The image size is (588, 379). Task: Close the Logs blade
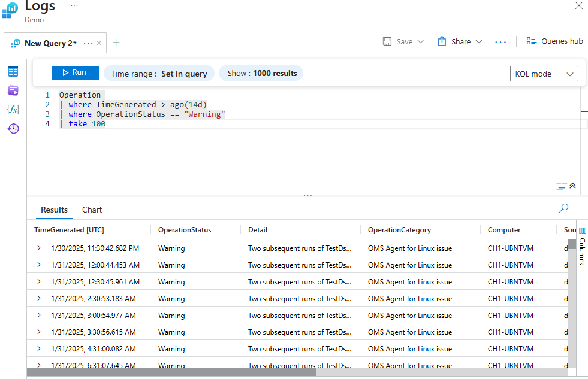[579, 5]
